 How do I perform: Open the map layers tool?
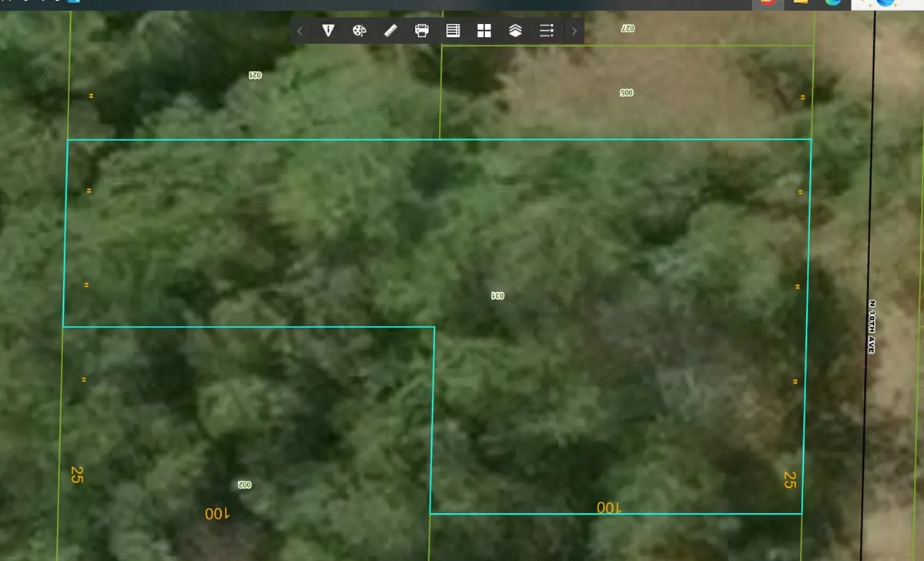[x=514, y=31]
